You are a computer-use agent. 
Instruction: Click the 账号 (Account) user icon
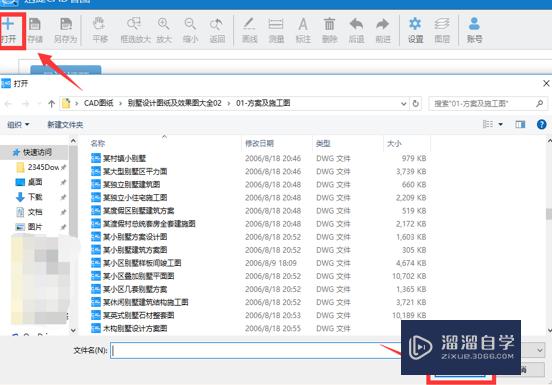(474, 30)
